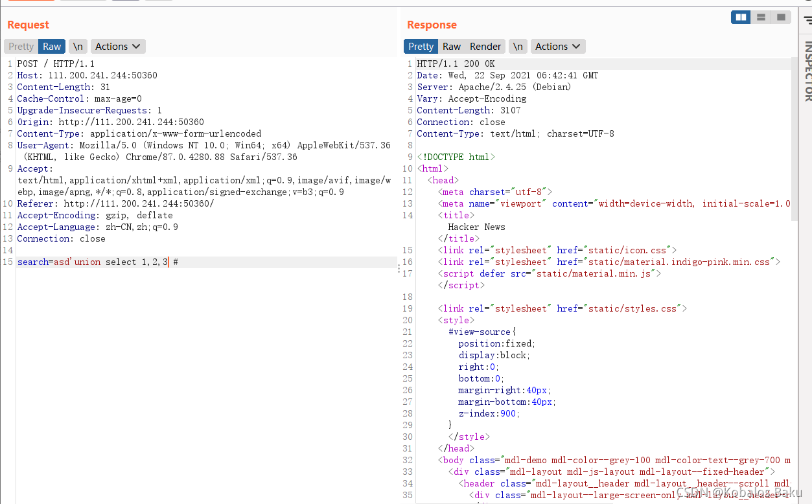Image resolution: width=812 pixels, height=504 pixels.
Task: Click the Accept: header label in request
Action: 36,168
